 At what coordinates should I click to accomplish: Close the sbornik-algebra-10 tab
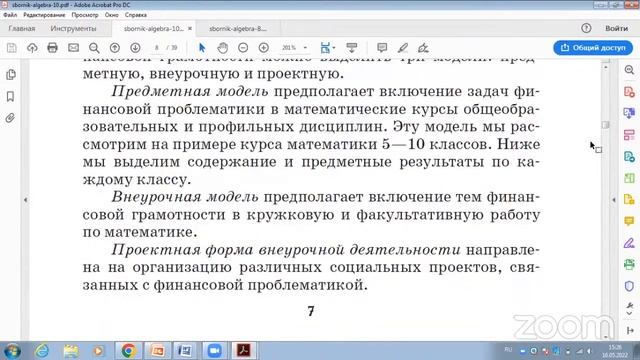pos(190,29)
